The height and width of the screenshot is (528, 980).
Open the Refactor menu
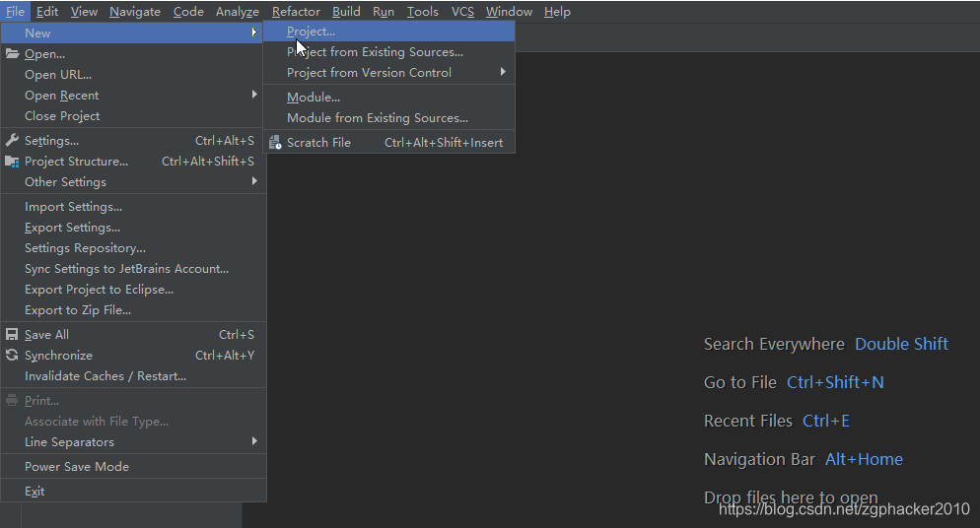[x=296, y=11]
